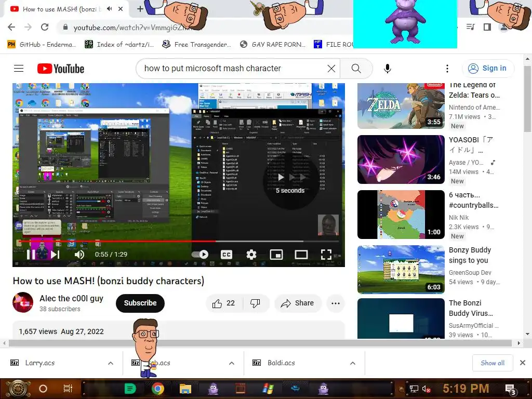Close the How to use MASH tab
This screenshot has width=532, height=399.
(121, 9)
